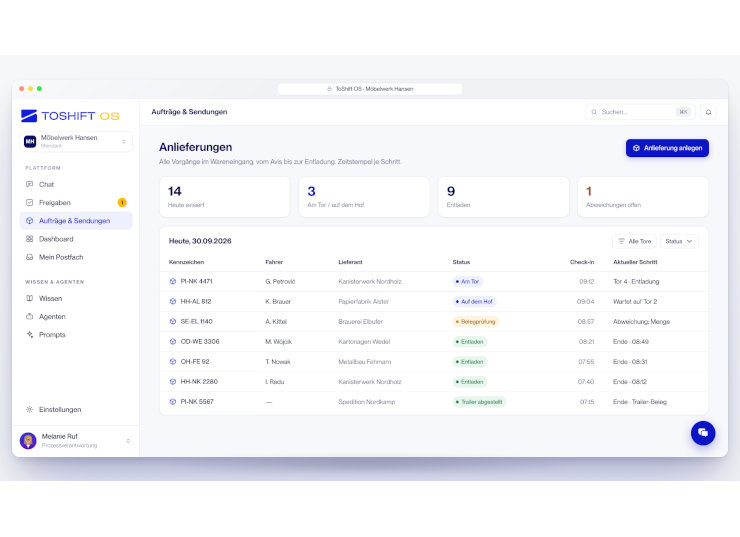
Task: Click the lock icon in address bar
Action: [x=329, y=89]
